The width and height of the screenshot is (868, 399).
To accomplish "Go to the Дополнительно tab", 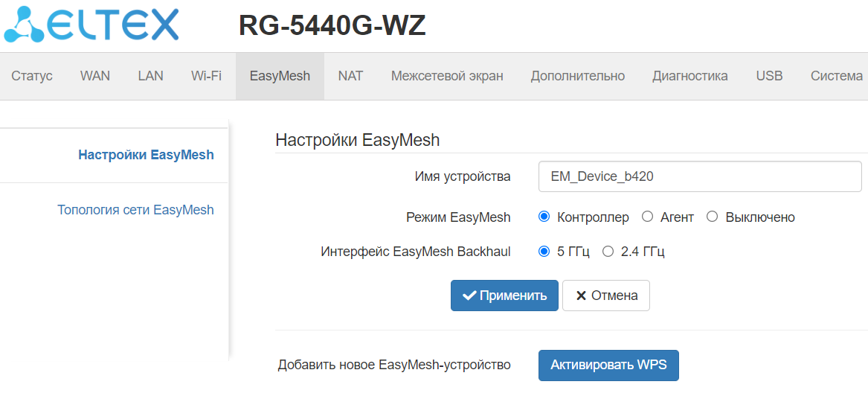I will pos(577,76).
